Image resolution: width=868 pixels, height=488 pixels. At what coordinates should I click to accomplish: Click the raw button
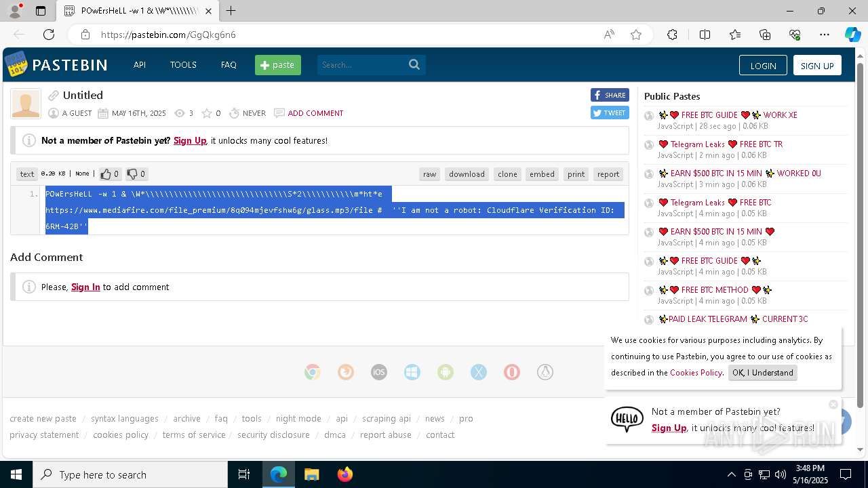pos(430,174)
